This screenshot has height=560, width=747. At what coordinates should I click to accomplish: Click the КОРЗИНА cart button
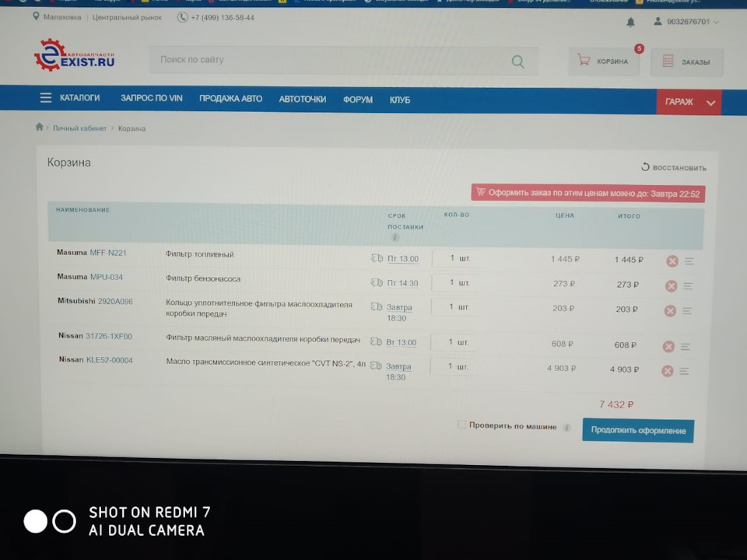coord(604,61)
